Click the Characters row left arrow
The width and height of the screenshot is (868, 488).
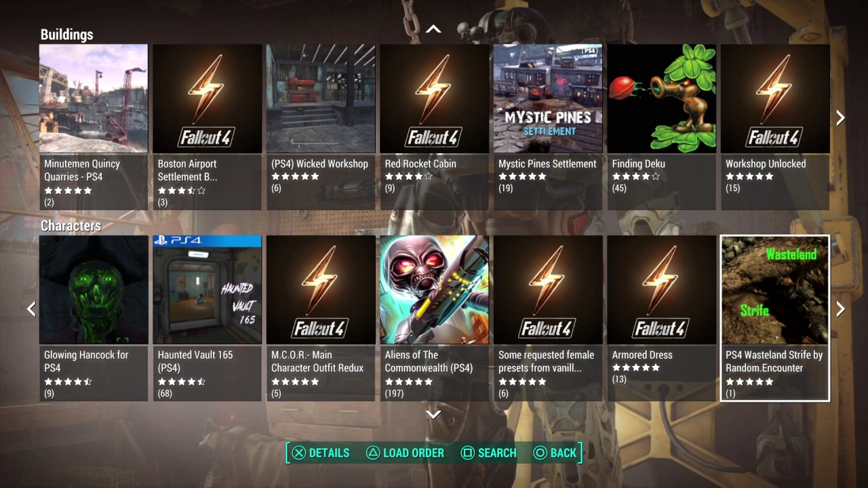pyautogui.click(x=31, y=309)
